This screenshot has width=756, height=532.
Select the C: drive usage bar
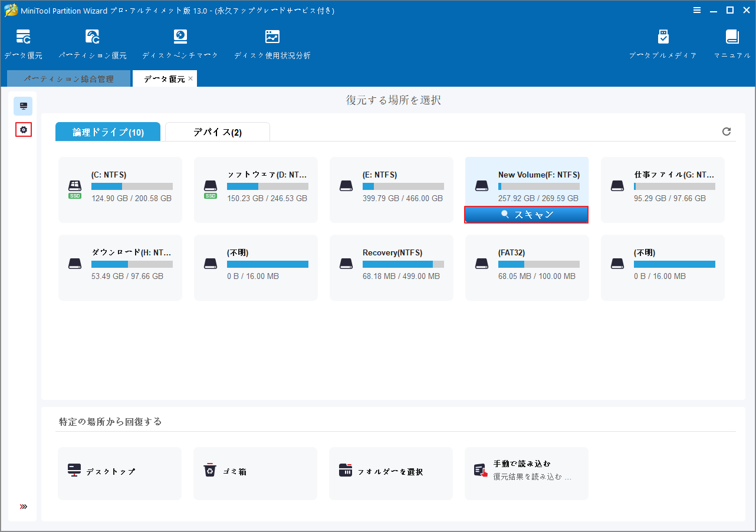pos(132,186)
